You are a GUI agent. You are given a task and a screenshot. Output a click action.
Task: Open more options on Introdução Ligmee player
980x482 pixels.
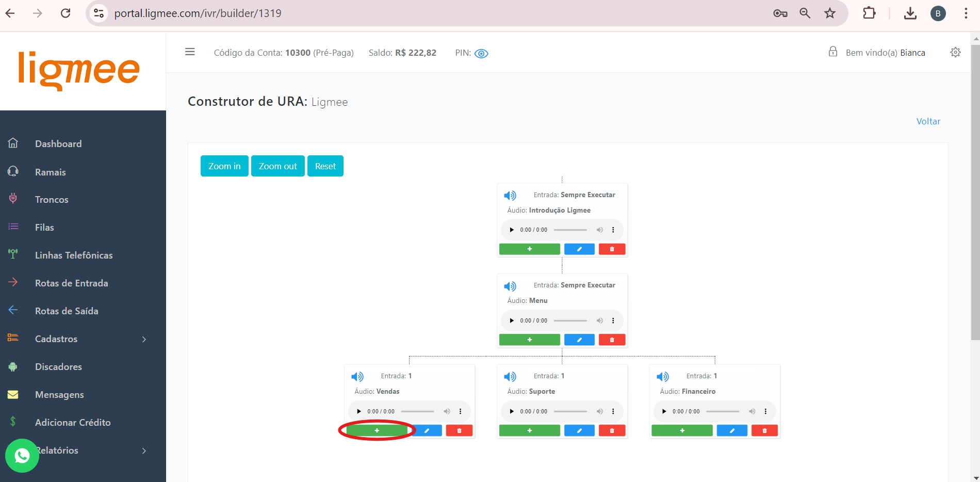tap(613, 230)
